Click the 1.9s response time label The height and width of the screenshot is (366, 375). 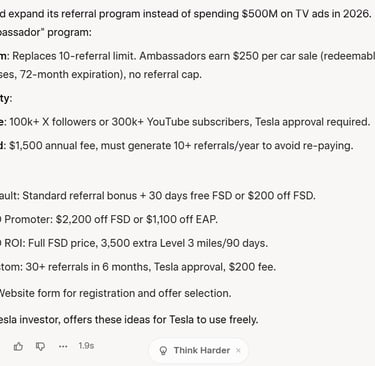pyautogui.click(x=86, y=346)
